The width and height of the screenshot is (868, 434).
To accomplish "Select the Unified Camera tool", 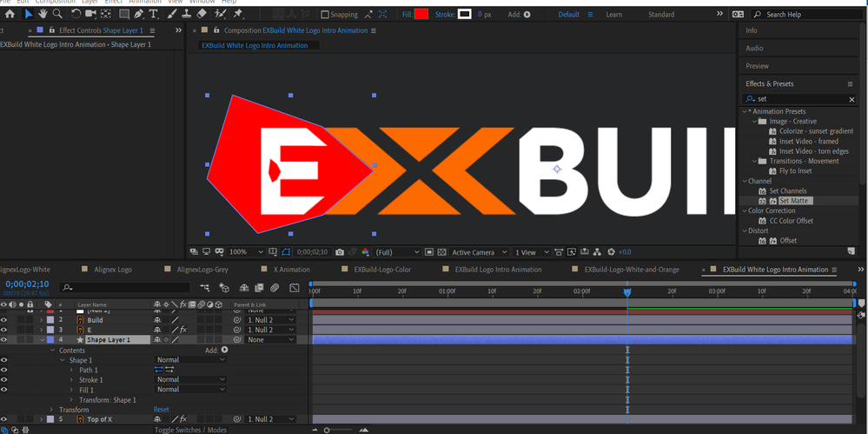I will pyautogui.click(x=90, y=14).
